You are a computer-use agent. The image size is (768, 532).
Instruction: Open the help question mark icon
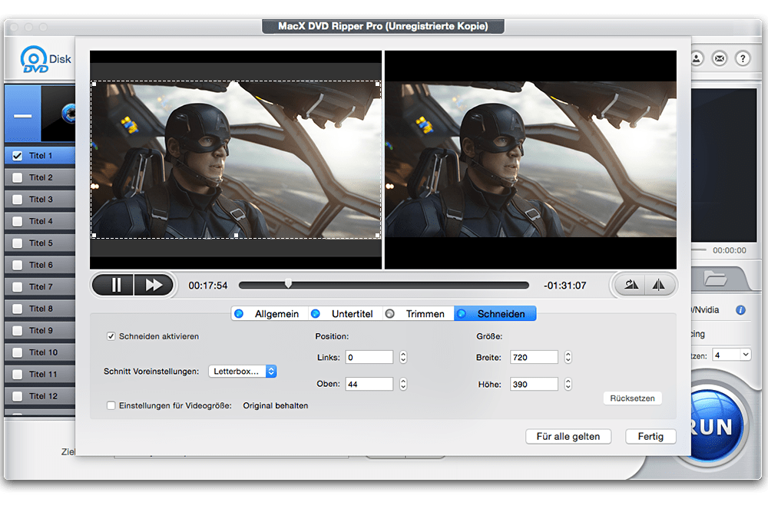coord(742,58)
